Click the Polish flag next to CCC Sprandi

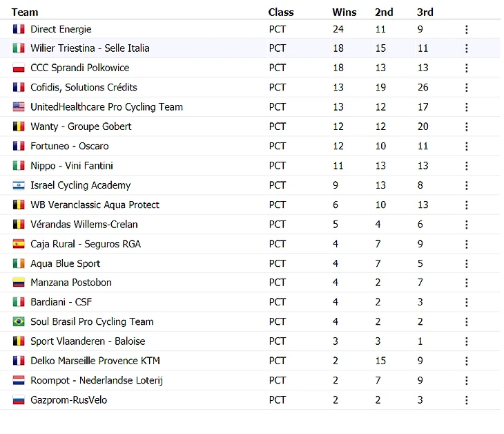19,68
